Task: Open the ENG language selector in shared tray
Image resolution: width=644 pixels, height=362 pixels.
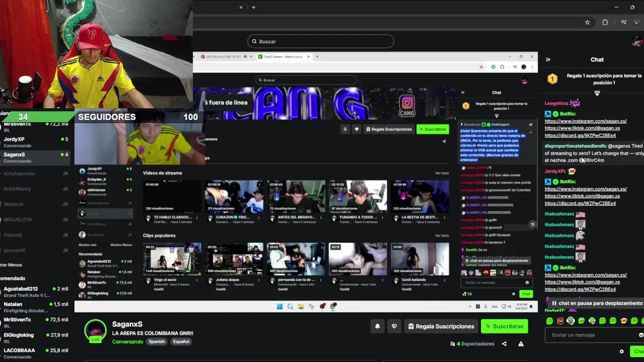Action: point(495,306)
